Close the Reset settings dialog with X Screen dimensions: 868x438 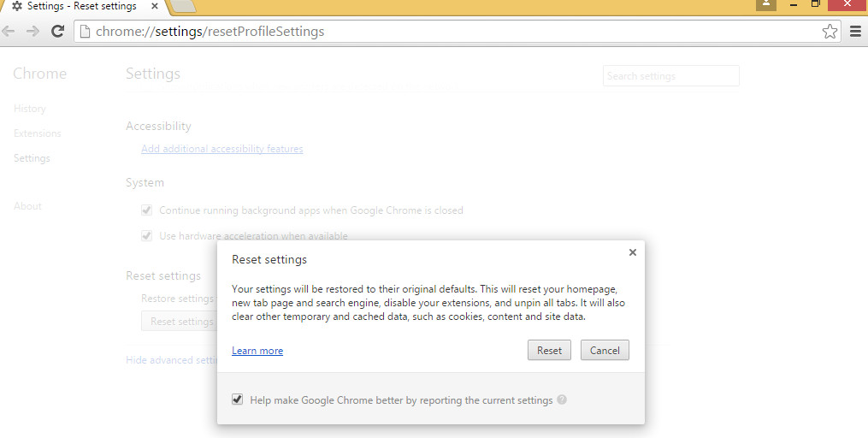tap(633, 252)
